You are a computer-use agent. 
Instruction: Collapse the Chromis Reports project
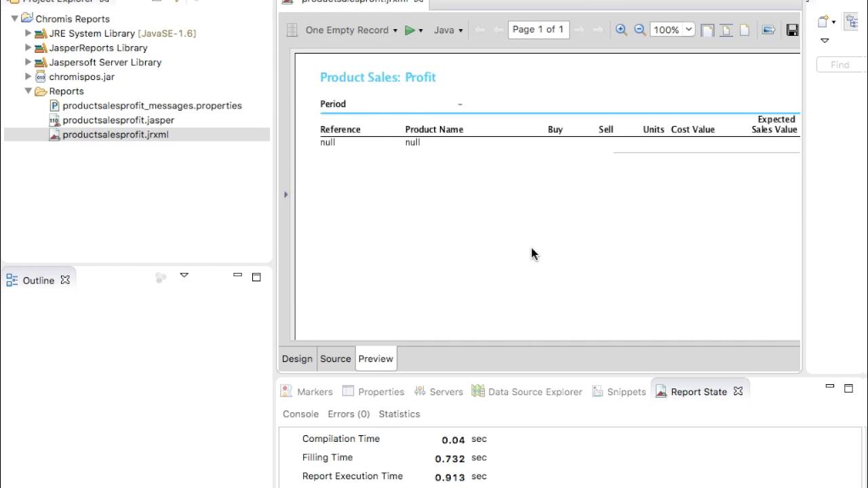[x=14, y=19]
